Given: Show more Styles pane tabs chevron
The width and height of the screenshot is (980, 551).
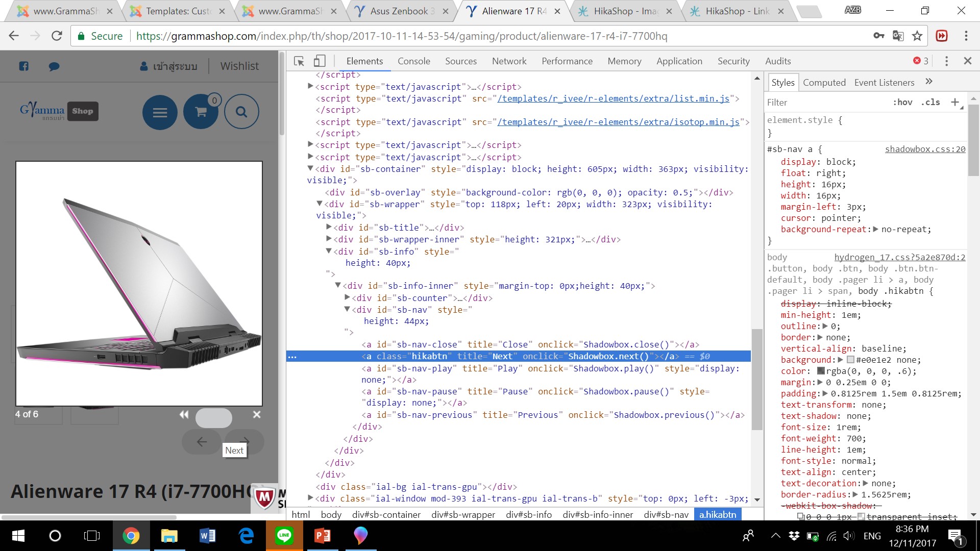Looking at the screenshot, I should click(x=929, y=82).
